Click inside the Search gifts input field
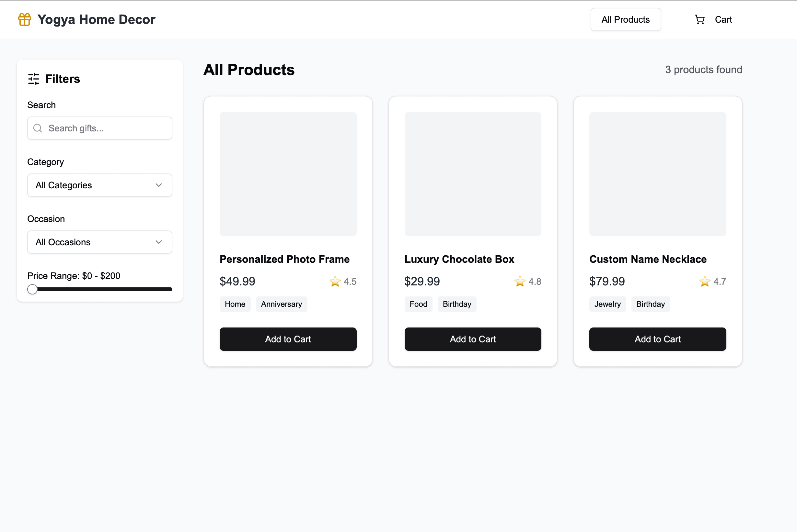 point(99,128)
